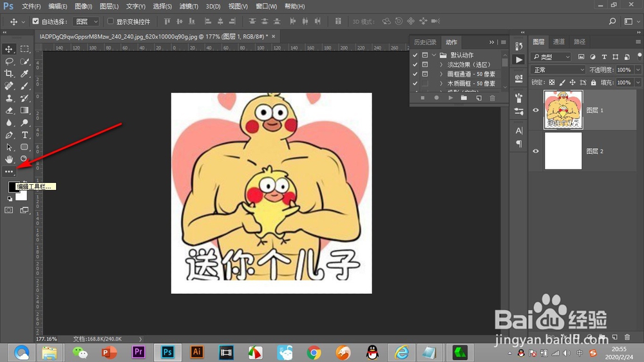This screenshot has width=644, height=362.
Task: Select the Blur tool
Action: tap(8, 122)
